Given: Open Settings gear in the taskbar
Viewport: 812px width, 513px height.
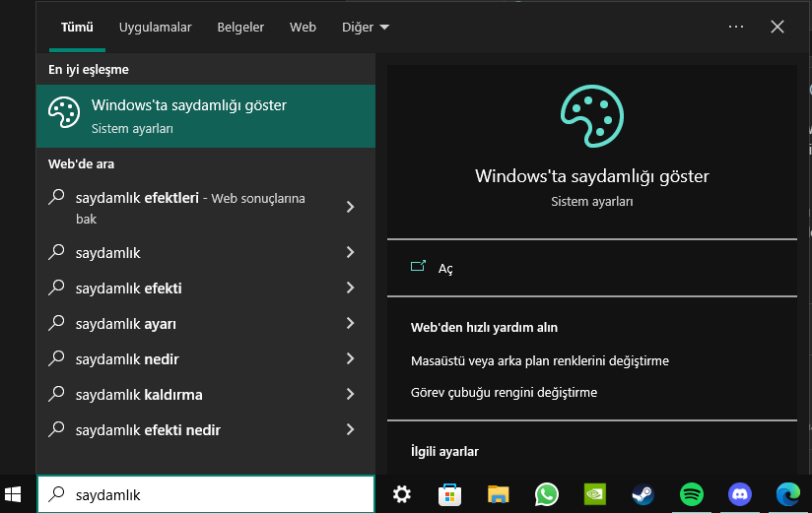Looking at the screenshot, I should [402, 494].
